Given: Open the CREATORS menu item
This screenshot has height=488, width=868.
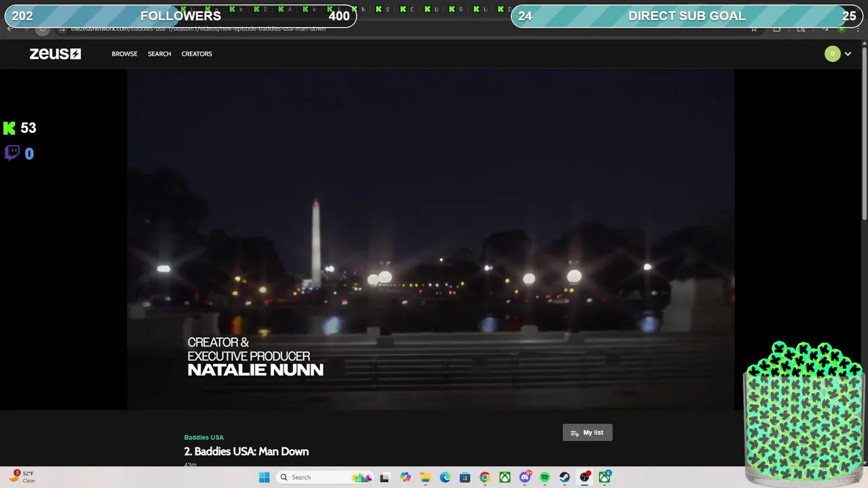Looking at the screenshot, I should 197,54.
